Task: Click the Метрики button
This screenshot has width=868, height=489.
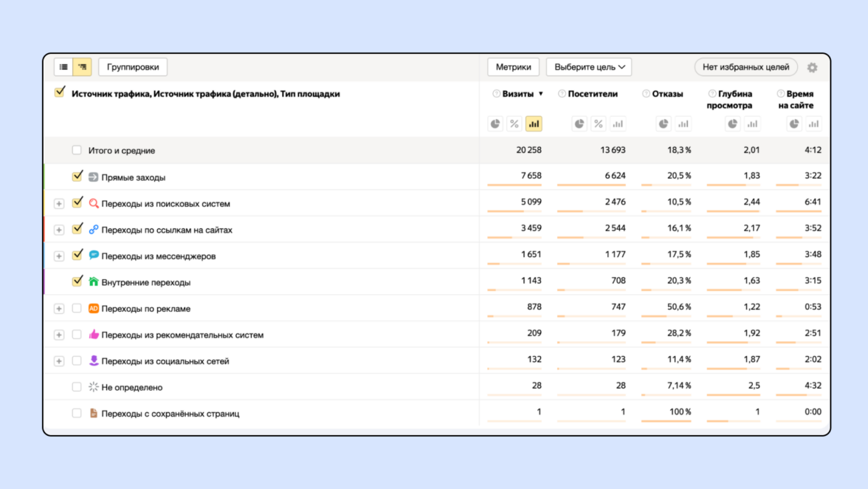Action: [x=513, y=67]
